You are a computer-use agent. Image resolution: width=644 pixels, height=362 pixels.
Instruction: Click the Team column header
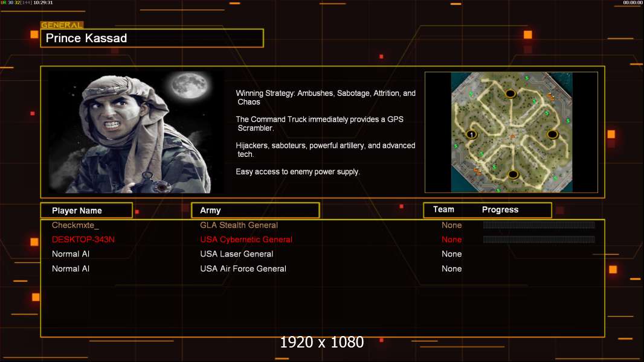[443, 209]
